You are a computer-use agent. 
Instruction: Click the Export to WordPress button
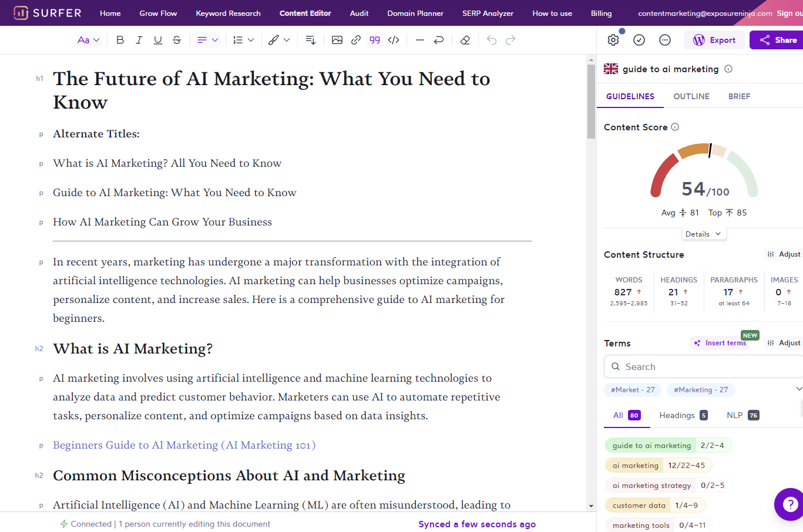pos(714,40)
